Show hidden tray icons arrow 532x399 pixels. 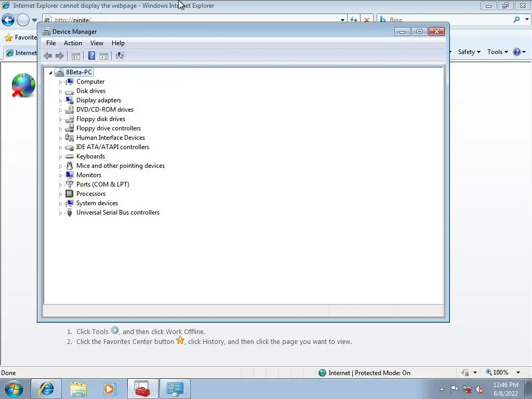click(442, 390)
